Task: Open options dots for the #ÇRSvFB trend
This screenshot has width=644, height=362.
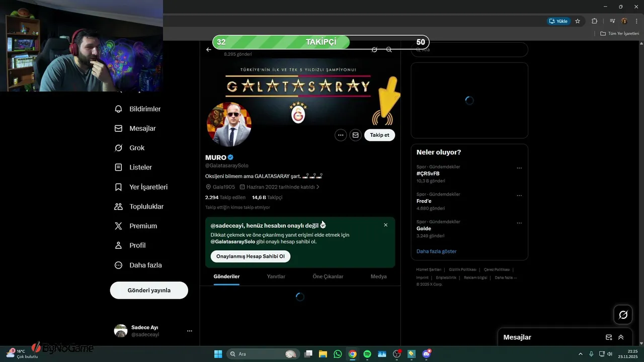Action: [x=519, y=168]
